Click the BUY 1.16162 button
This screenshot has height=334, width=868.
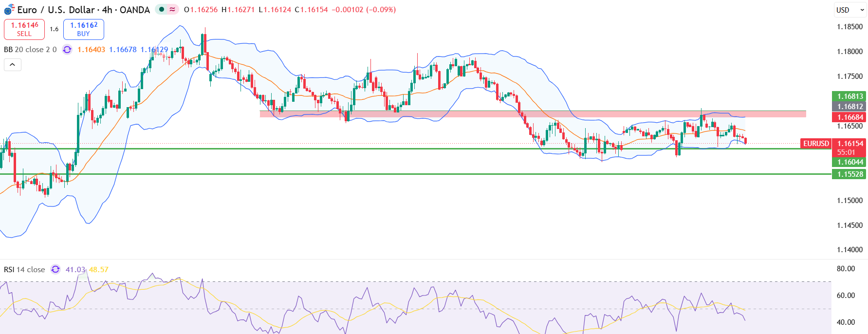84,29
